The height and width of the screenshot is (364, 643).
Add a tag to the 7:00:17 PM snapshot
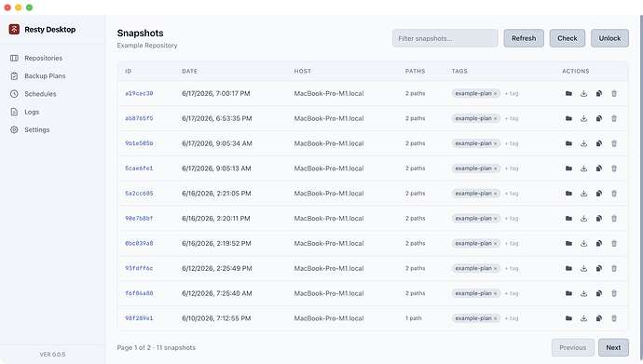[x=512, y=94]
